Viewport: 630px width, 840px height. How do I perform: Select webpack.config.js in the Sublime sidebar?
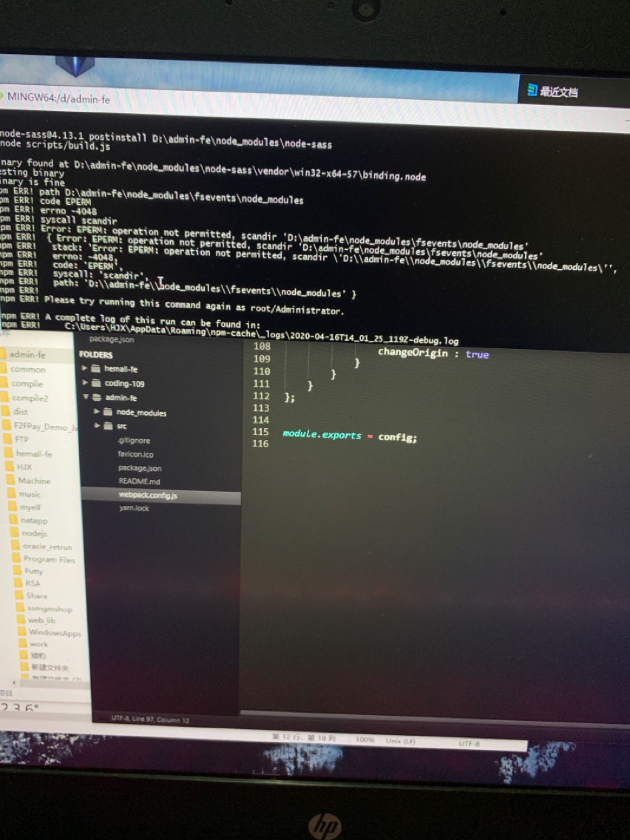click(148, 495)
